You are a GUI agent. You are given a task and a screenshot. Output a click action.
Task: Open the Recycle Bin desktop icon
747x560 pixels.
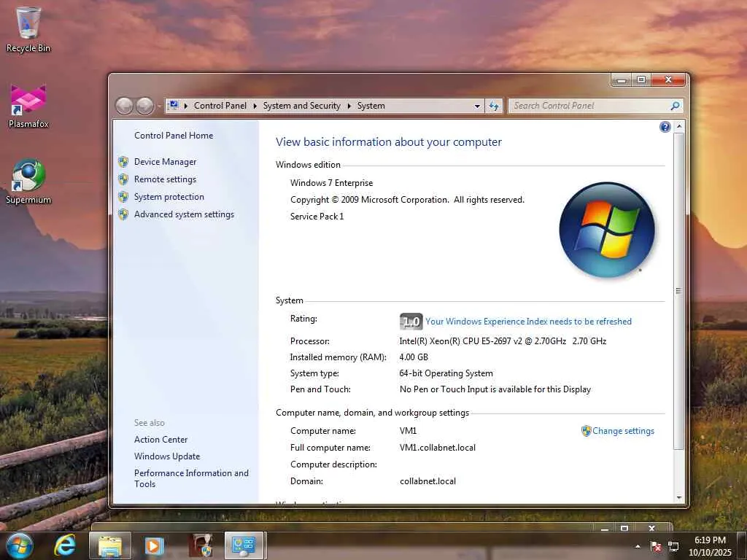pos(28,29)
